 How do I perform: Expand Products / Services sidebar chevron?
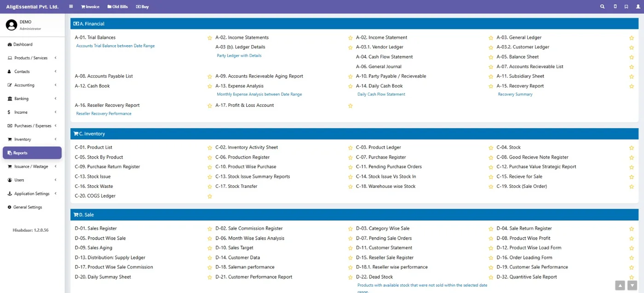pos(55,58)
